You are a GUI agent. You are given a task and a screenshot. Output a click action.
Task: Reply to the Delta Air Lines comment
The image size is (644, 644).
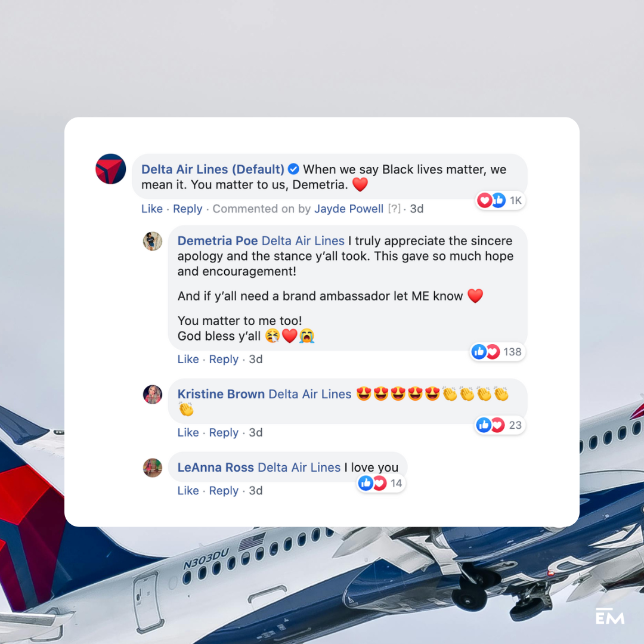[187, 209]
